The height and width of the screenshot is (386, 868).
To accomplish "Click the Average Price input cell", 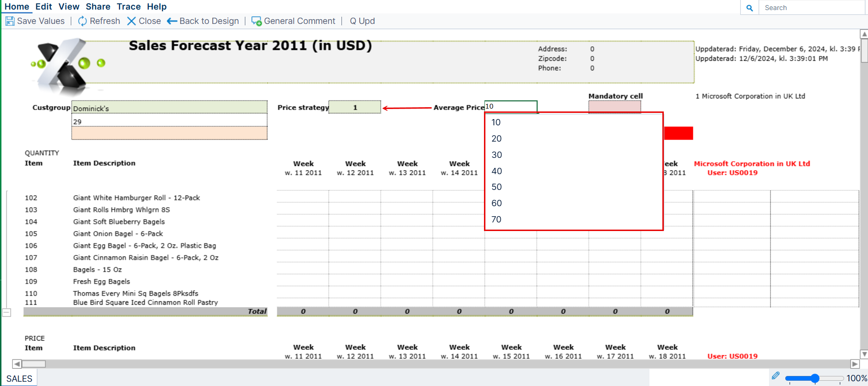I will (511, 107).
